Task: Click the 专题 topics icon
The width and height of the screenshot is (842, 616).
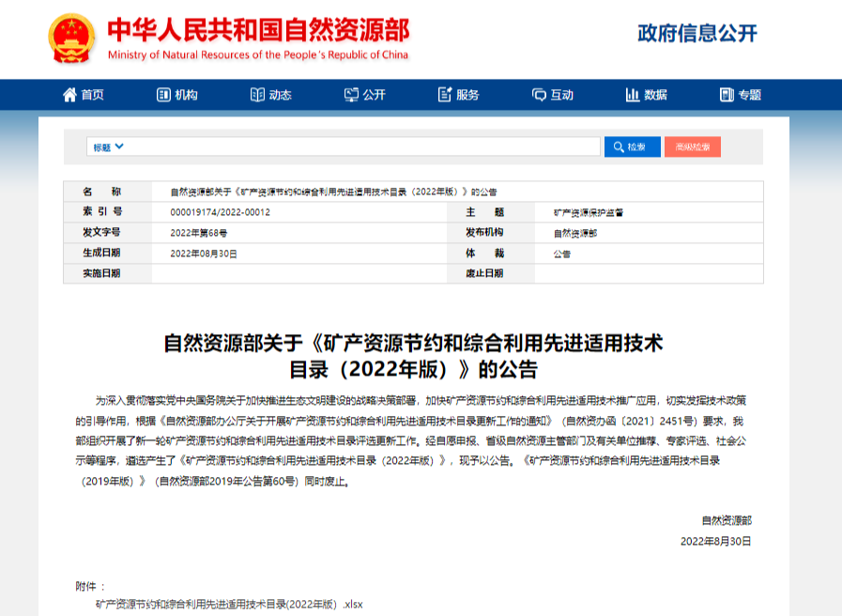Action: (727, 95)
